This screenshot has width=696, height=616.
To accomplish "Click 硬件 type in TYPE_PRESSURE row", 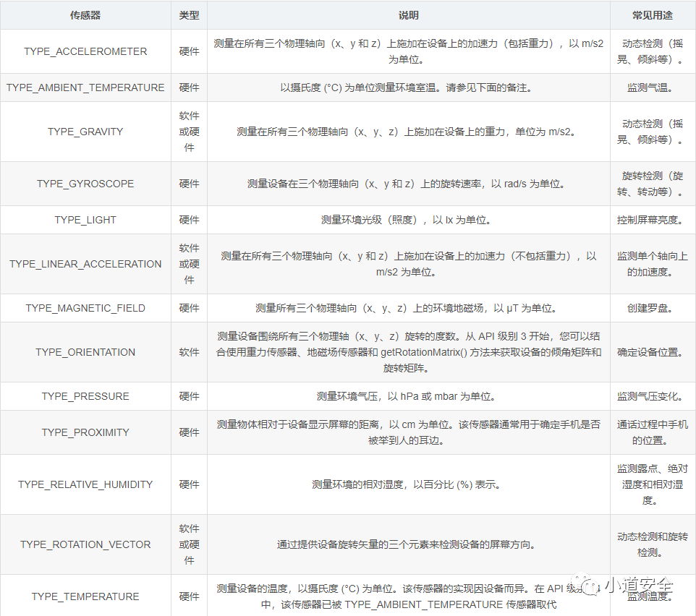I will coord(189,396).
